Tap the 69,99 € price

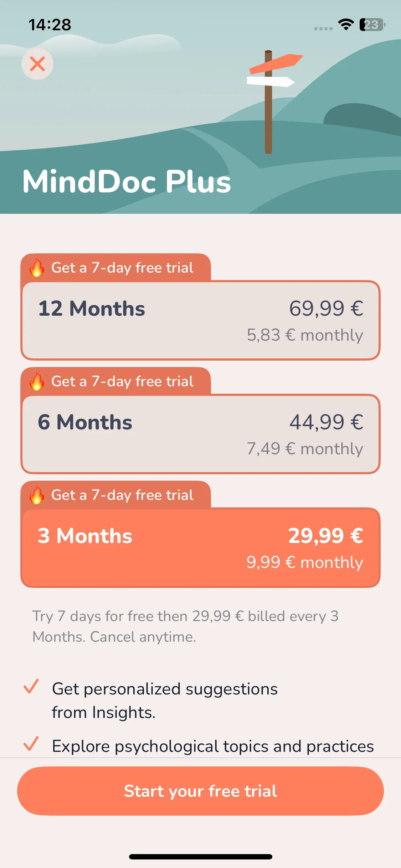click(326, 308)
